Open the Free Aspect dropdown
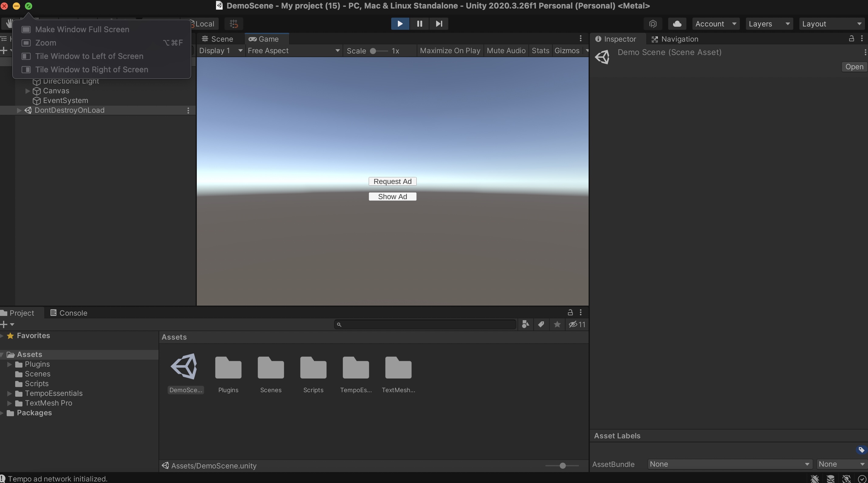 293,50
